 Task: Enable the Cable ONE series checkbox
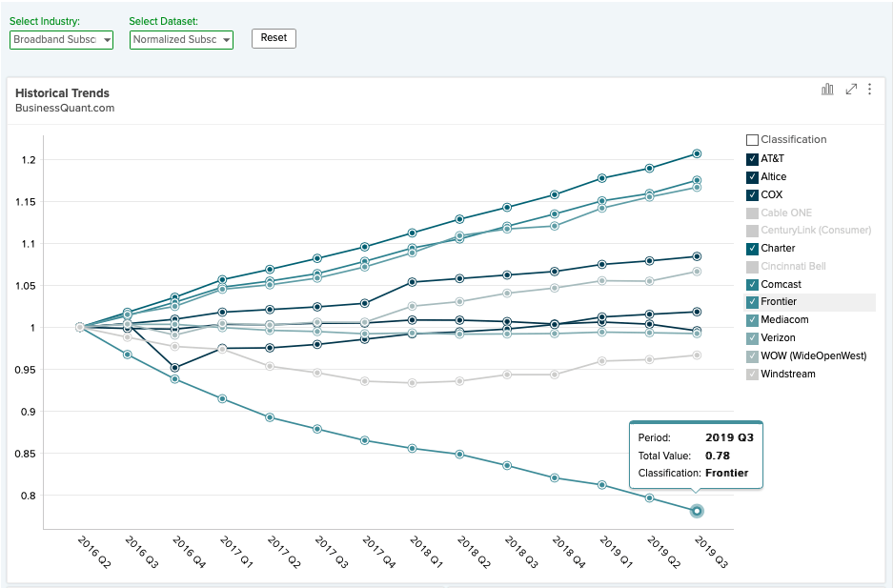coord(752,213)
